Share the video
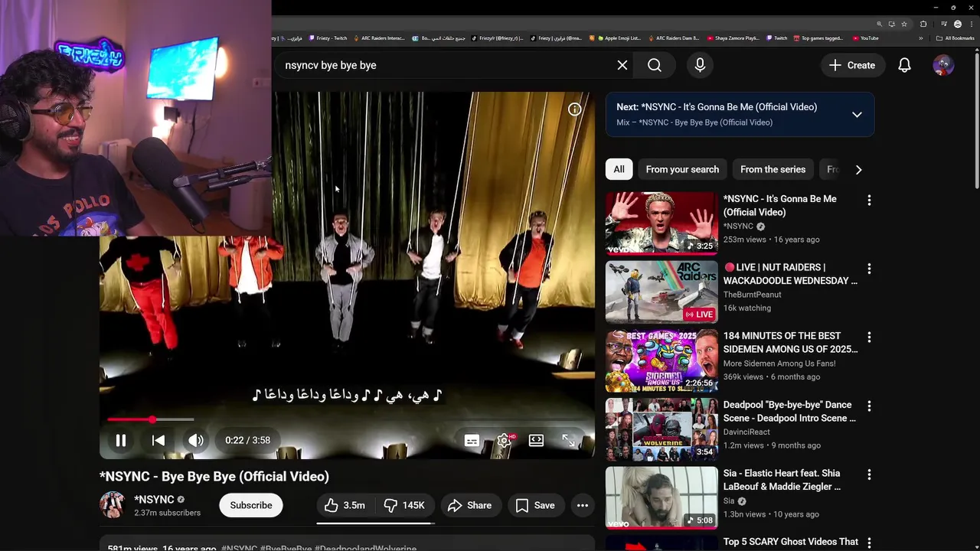This screenshot has height=551, width=980. (469, 505)
